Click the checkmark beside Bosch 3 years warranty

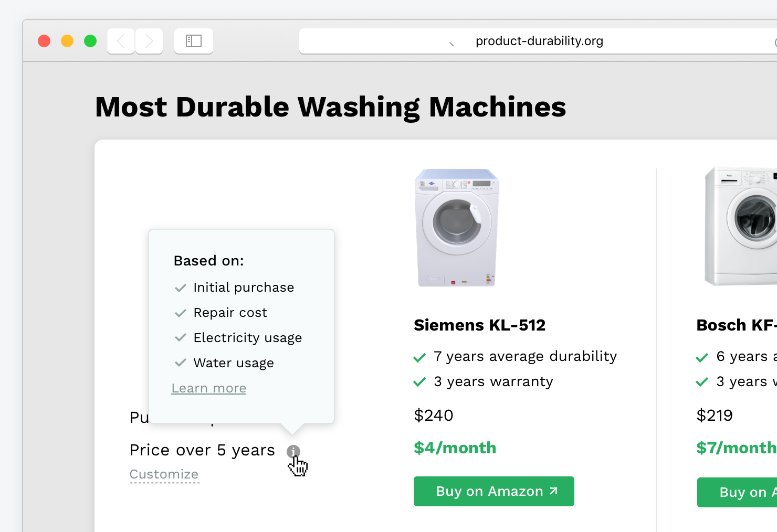(701, 382)
